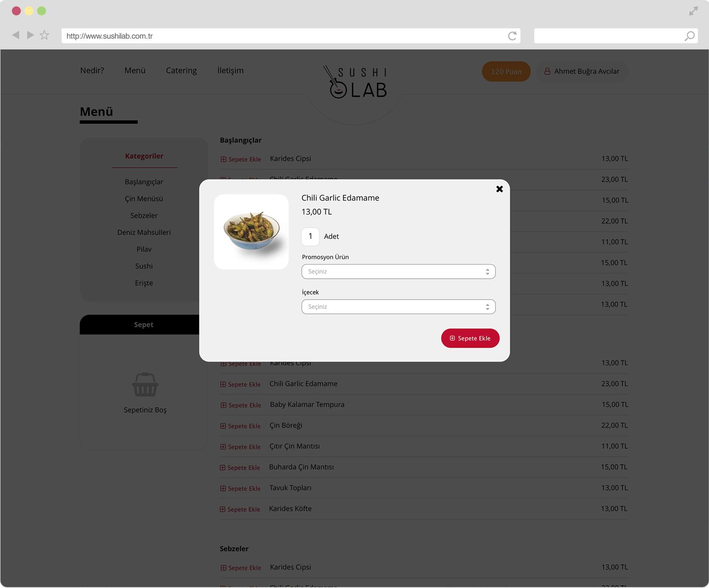Open the İletişim menu item

pos(230,70)
